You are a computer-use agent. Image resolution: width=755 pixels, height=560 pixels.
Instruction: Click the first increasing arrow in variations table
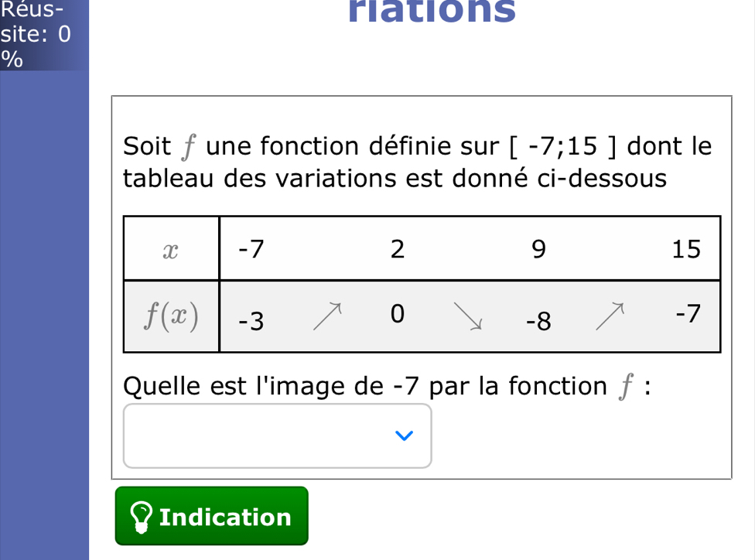(327, 316)
